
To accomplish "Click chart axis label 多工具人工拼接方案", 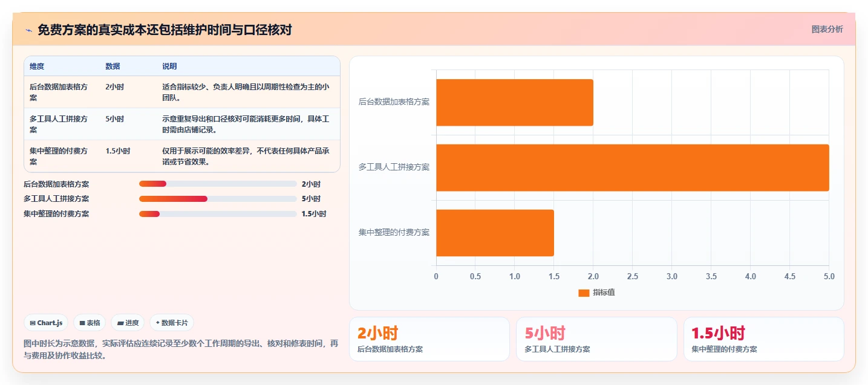I will 394,167.
